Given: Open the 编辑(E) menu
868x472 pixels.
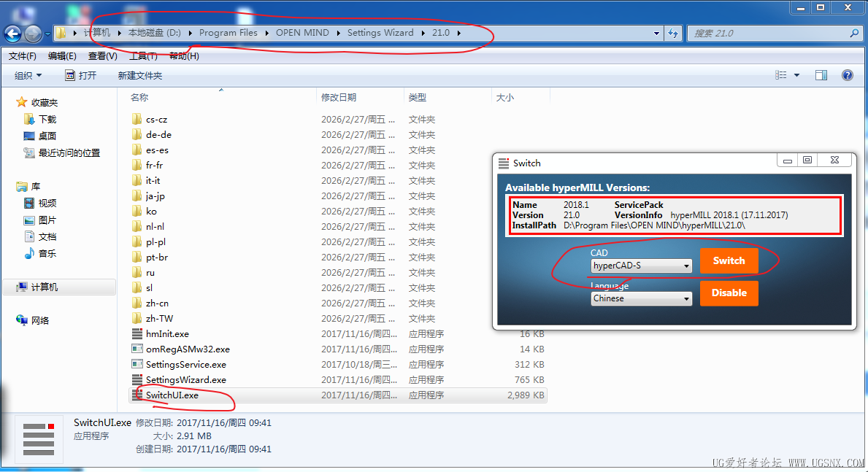Looking at the screenshot, I should point(62,56).
